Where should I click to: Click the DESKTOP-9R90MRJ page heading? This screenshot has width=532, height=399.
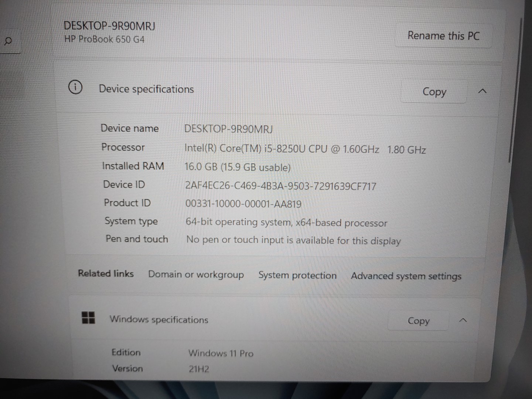tap(109, 26)
